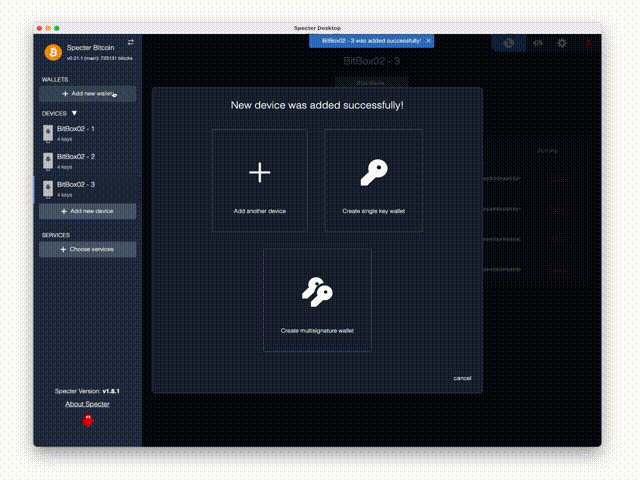The width and height of the screenshot is (640, 480).
Task: Click the BitBox02 - 3 device icon
Action: click(48, 189)
